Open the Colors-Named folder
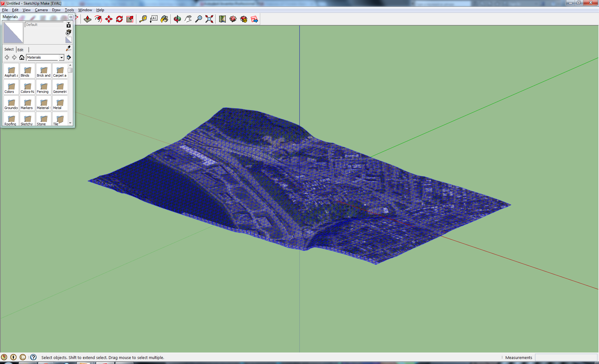The width and height of the screenshot is (599, 364). [27, 87]
